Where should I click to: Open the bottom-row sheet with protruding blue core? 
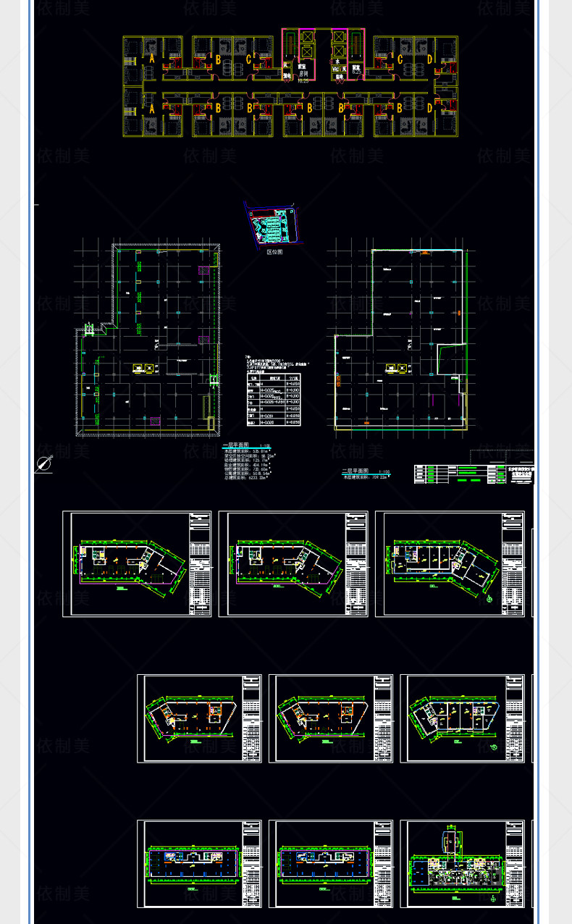(x=463, y=864)
